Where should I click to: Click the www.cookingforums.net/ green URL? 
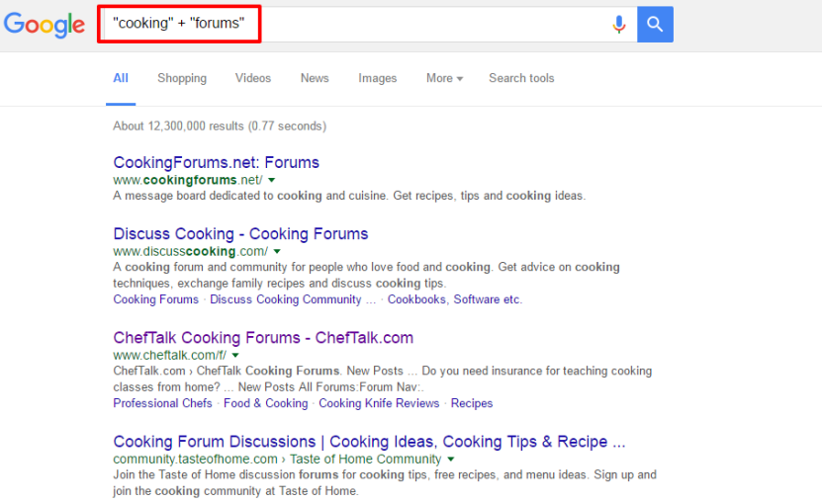click(x=188, y=180)
